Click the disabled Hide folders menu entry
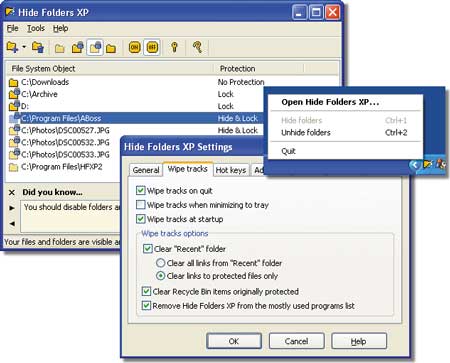This screenshot has width=450, height=363. pos(345,120)
